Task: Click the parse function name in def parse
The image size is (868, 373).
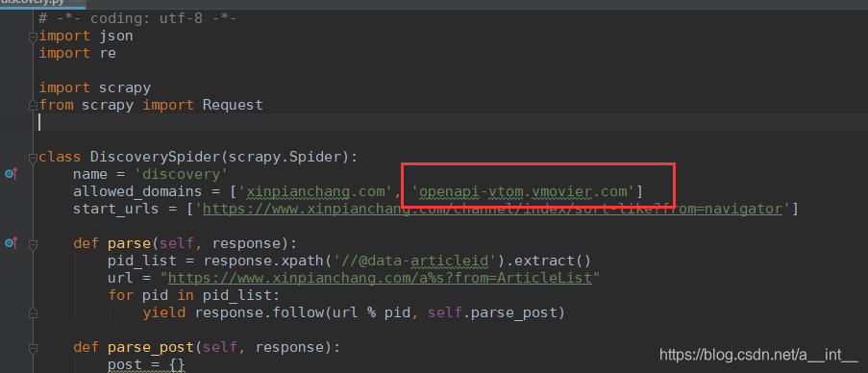Action: 129,243
